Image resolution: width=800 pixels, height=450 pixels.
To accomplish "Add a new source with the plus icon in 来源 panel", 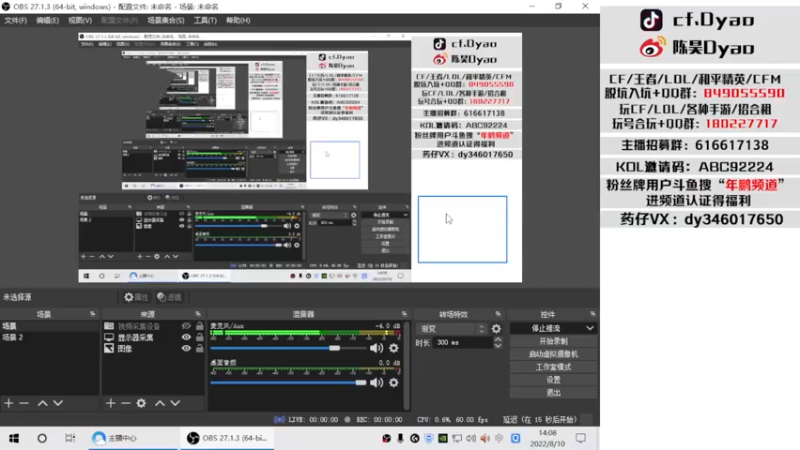I will coord(111,403).
